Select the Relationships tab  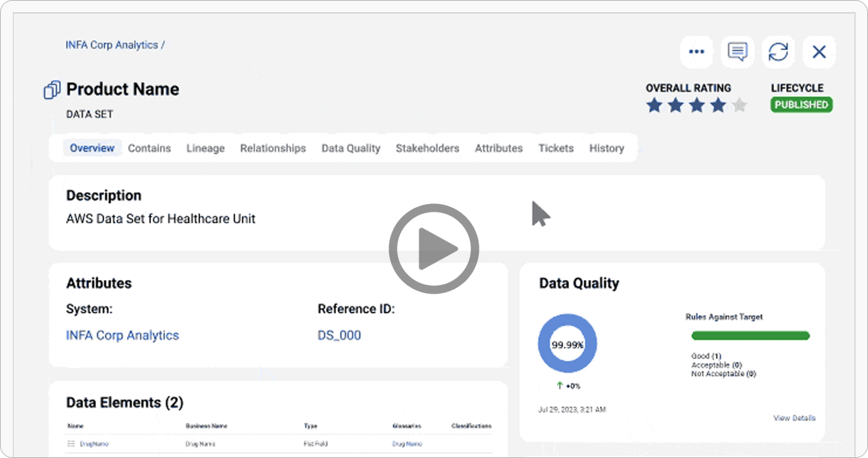coord(273,148)
